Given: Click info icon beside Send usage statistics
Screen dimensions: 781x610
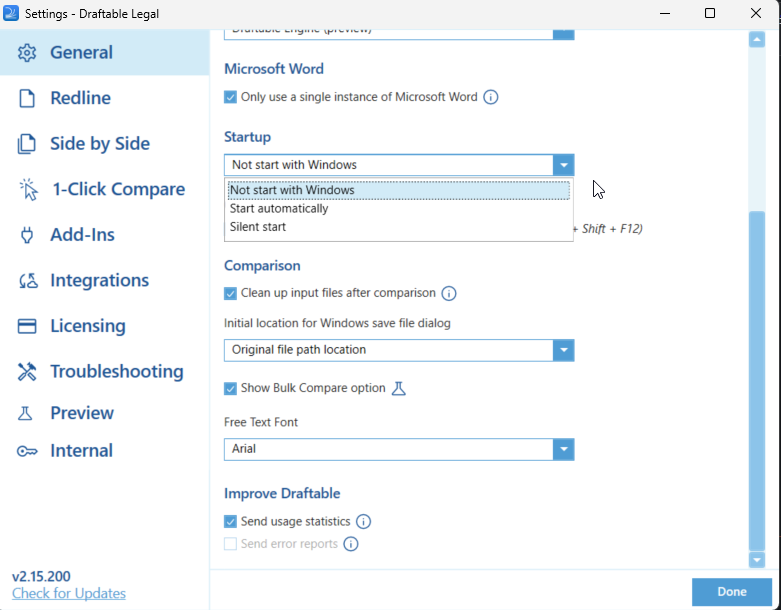Looking at the screenshot, I should (364, 522).
